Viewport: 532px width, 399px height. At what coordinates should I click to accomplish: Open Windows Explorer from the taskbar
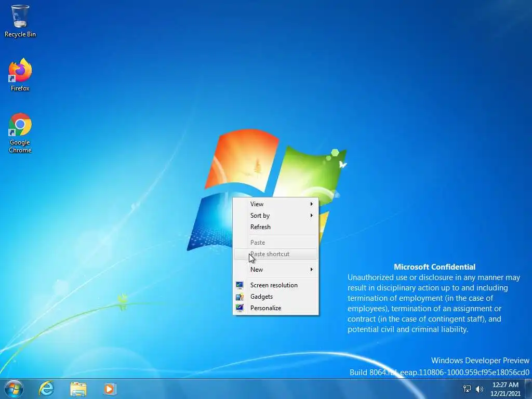coord(78,389)
